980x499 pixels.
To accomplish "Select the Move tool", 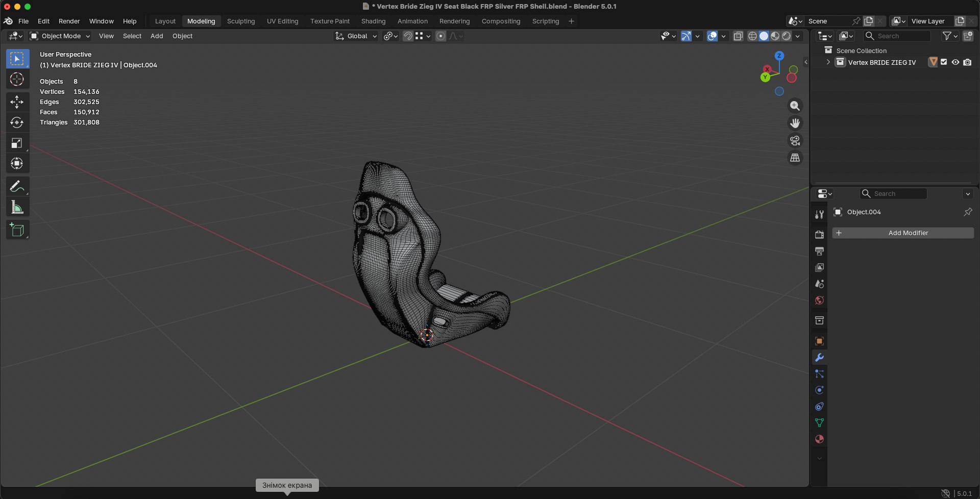I will pyautogui.click(x=17, y=102).
